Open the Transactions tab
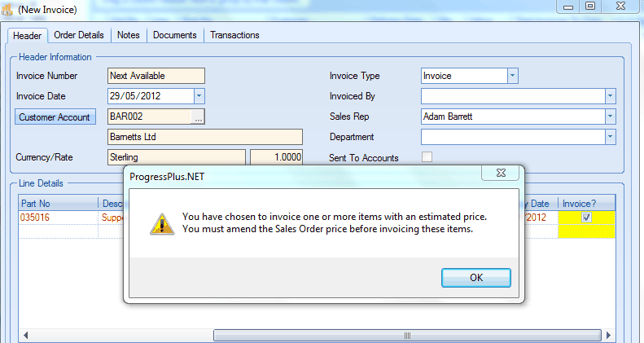The image size is (644, 343). pyautogui.click(x=234, y=35)
